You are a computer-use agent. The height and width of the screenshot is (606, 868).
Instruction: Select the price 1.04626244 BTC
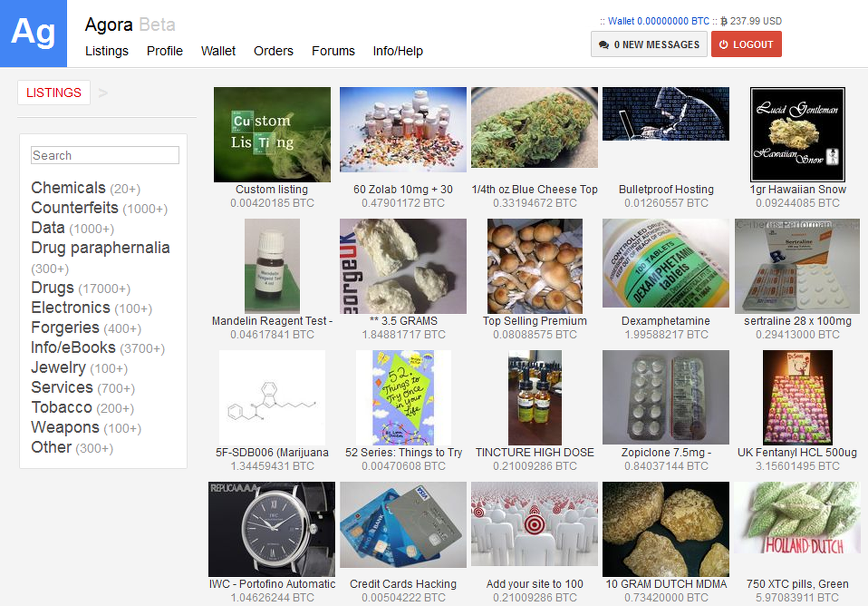click(x=272, y=598)
